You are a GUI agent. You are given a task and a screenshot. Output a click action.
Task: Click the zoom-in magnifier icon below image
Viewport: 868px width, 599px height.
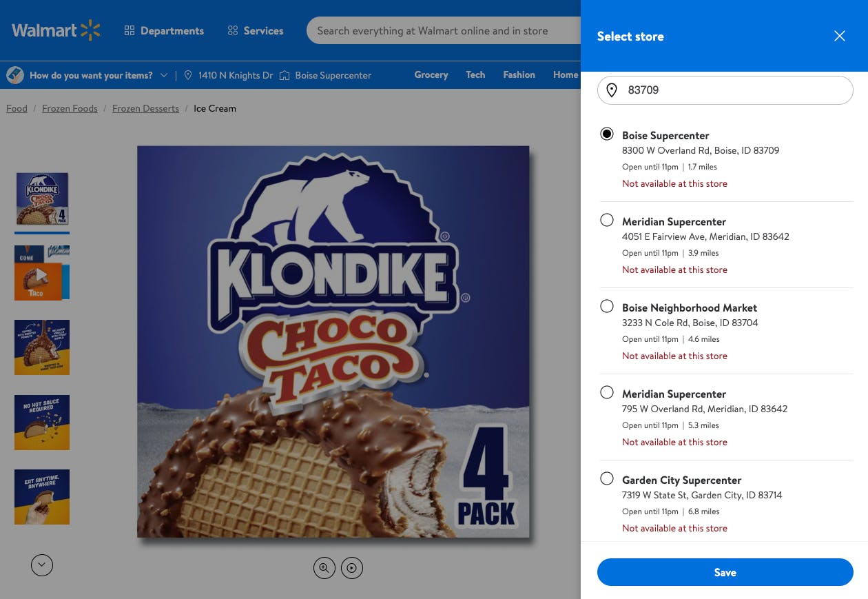pyautogui.click(x=324, y=568)
